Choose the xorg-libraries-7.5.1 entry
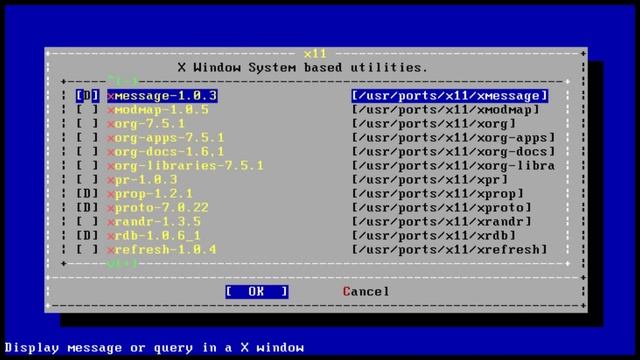640x360 pixels. (185, 166)
